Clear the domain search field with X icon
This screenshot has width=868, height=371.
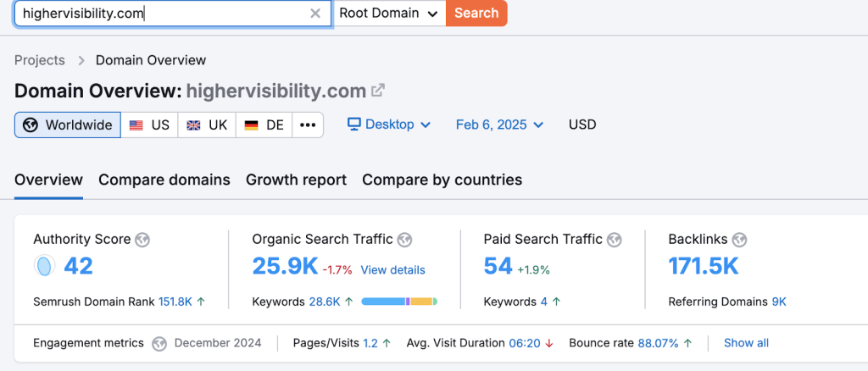pyautogui.click(x=315, y=14)
